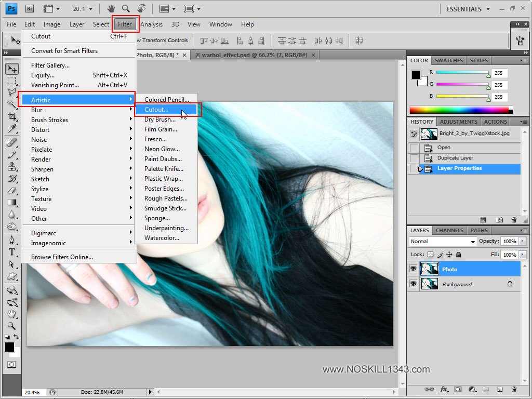Select the Clone Stamp tool
Screen dimensions: 532x399
coord(12,166)
